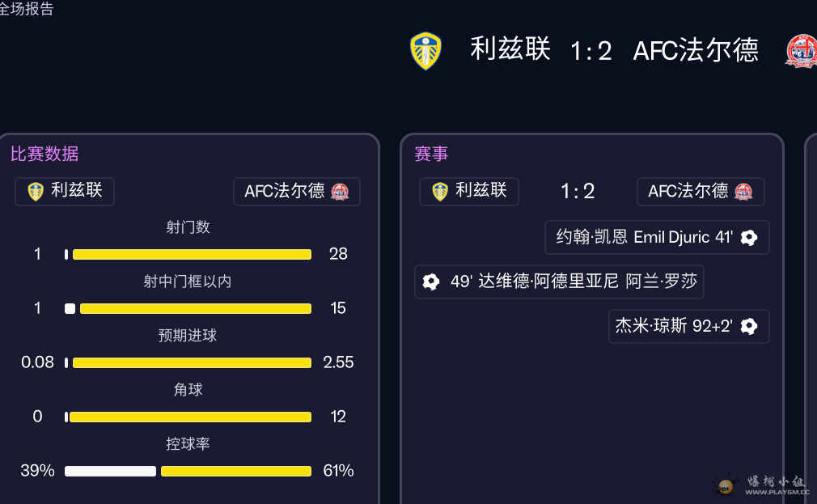Click goalscorer 达维德·阿德里亚尼 in the events list
The width and height of the screenshot is (817, 504).
click(548, 282)
